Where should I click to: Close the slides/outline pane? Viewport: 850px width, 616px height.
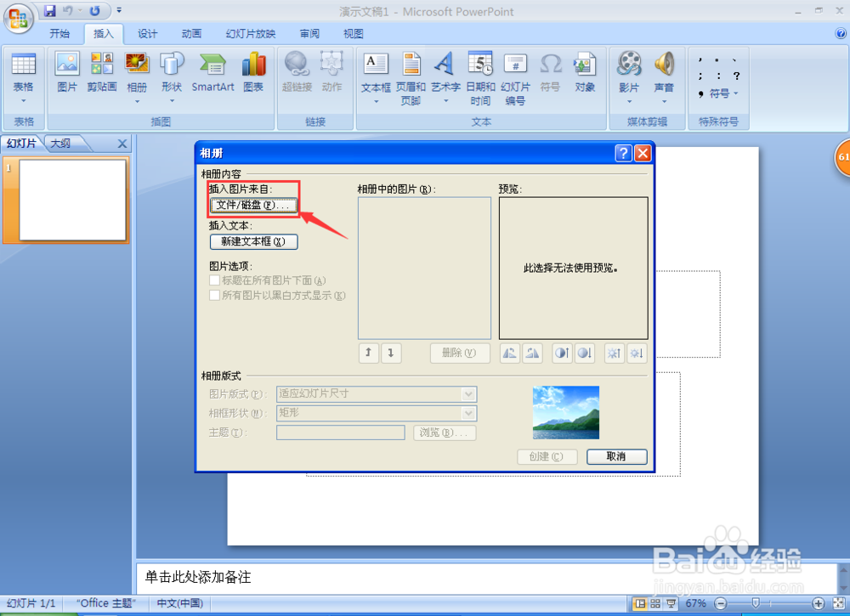click(x=122, y=144)
